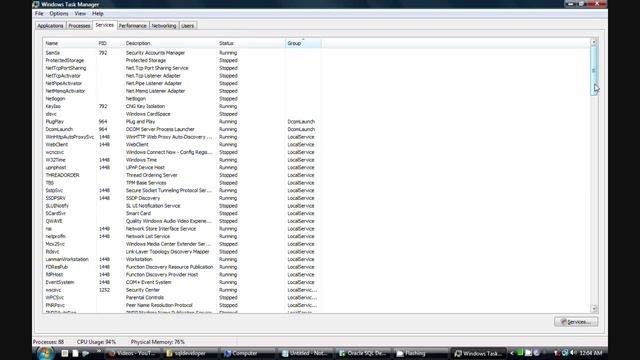Viewport: 640px width, 360px height.
Task: Click the green system tray icon
Action: (x=520, y=353)
